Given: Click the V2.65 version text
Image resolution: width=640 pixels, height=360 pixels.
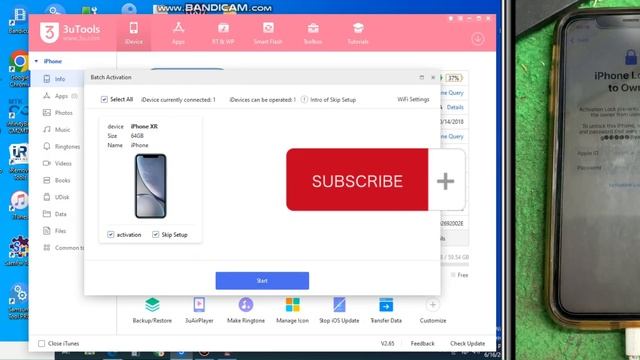Looking at the screenshot, I should (x=387, y=344).
